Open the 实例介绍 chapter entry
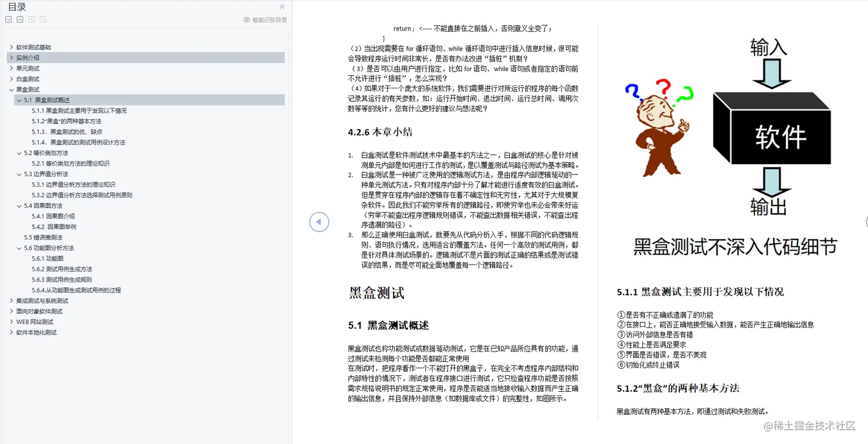868x444 pixels. (x=29, y=57)
